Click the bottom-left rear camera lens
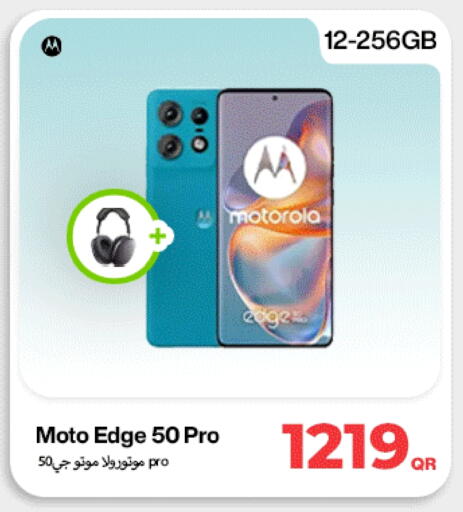The height and width of the screenshot is (512, 463). tap(170, 146)
